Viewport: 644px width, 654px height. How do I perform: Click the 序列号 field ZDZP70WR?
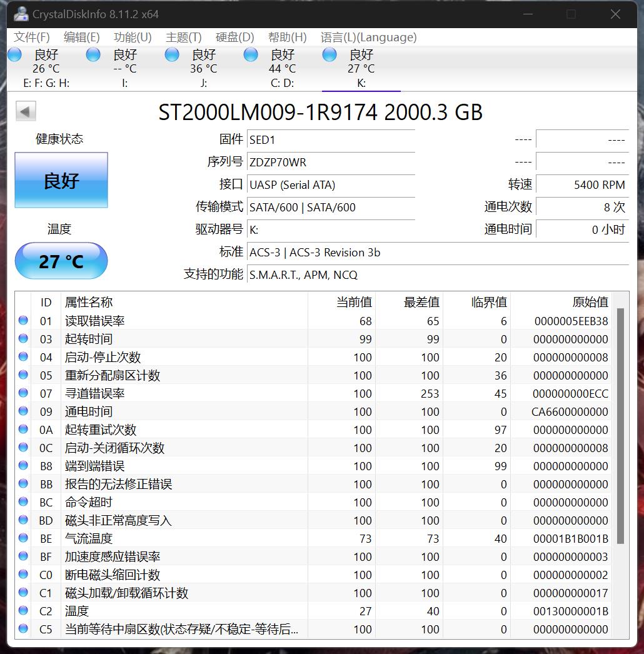point(331,162)
